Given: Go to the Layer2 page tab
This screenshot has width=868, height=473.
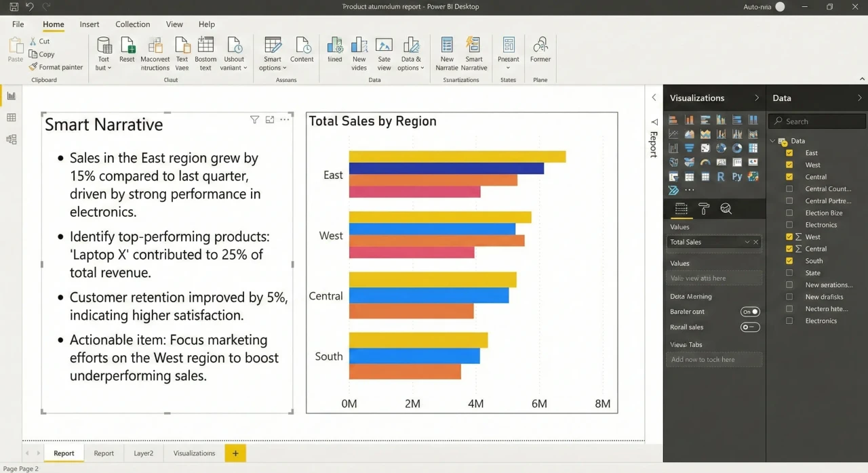Looking at the screenshot, I should pyautogui.click(x=144, y=453).
